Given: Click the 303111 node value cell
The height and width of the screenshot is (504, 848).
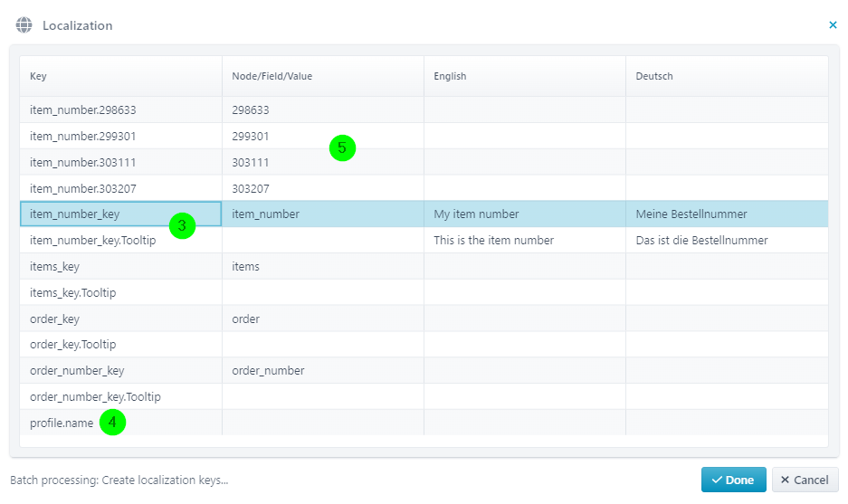Looking at the screenshot, I should [251, 162].
